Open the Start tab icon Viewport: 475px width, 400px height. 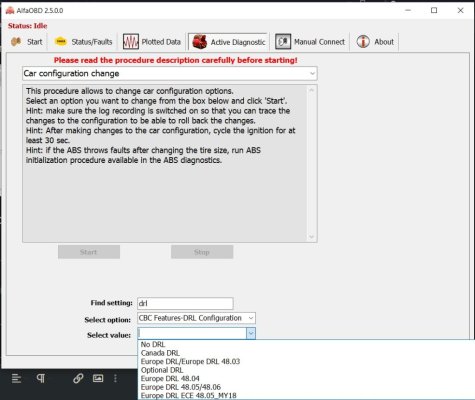[16, 42]
